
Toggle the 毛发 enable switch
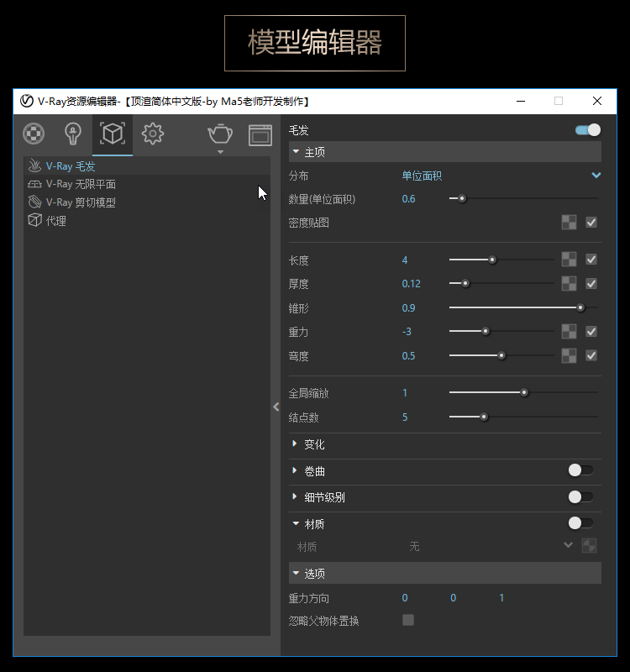(x=588, y=130)
